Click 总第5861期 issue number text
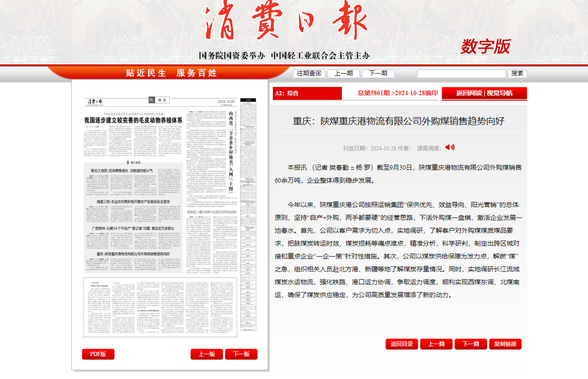 click(x=373, y=93)
